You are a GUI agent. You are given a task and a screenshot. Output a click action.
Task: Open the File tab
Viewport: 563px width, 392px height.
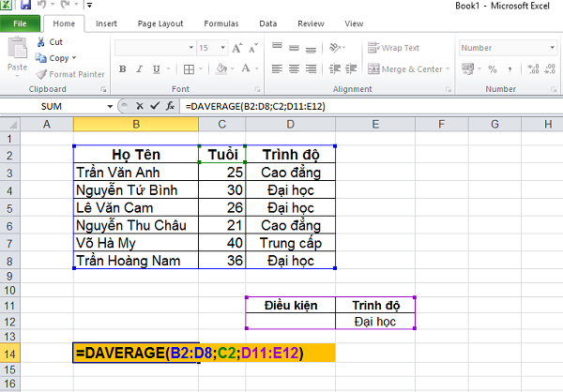click(20, 23)
